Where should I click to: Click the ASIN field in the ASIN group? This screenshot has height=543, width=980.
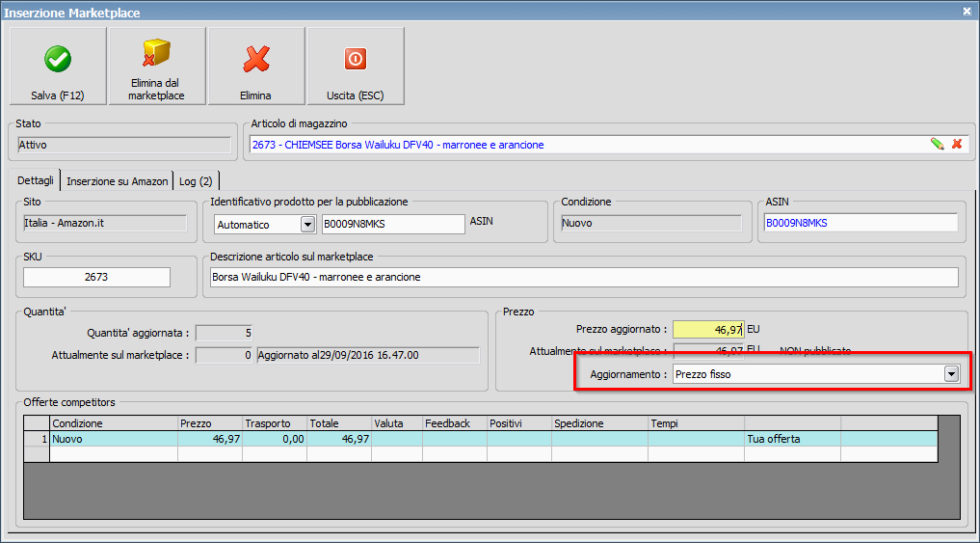(859, 223)
